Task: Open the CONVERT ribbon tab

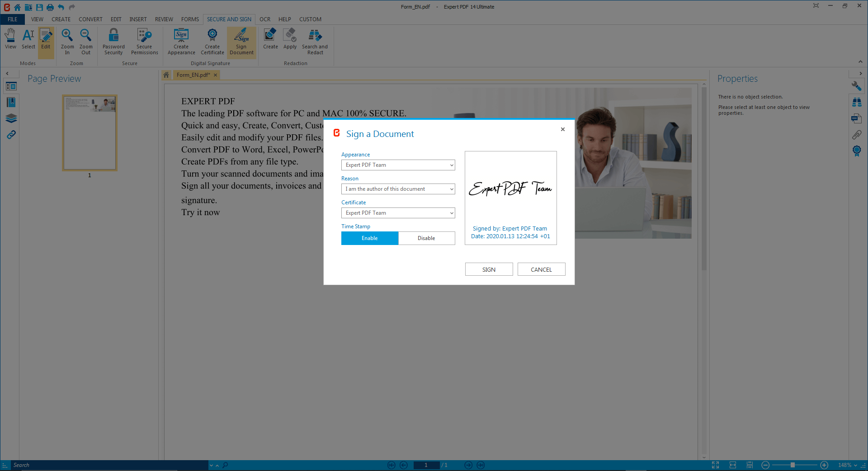Action: point(90,19)
